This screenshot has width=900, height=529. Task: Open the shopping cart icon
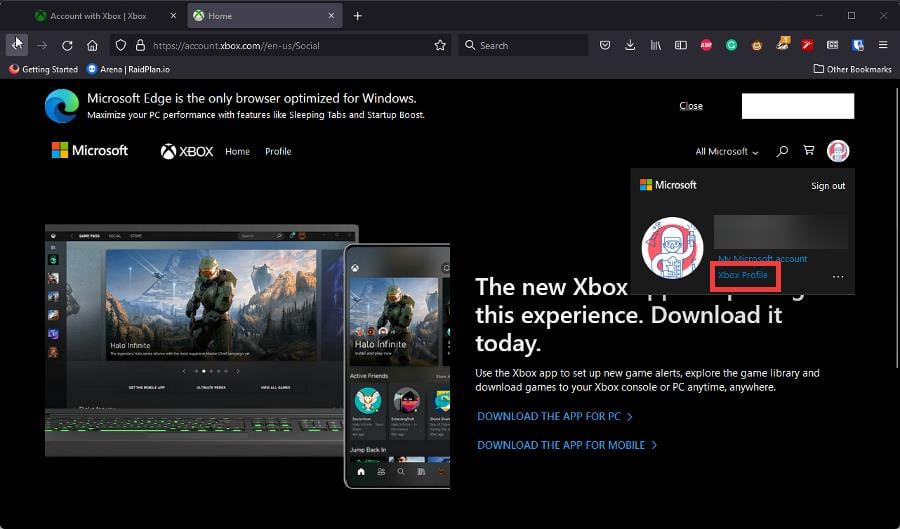point(809,150)
